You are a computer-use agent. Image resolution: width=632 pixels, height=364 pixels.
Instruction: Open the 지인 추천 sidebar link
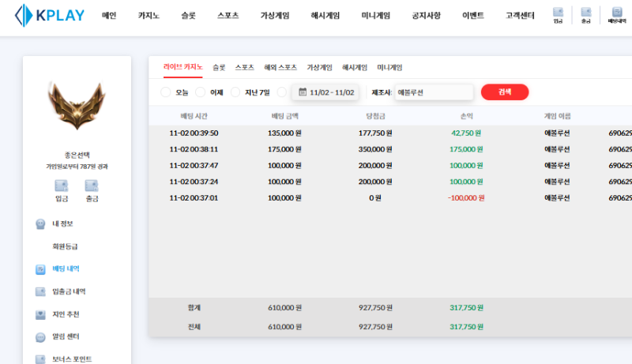(66, 314)
